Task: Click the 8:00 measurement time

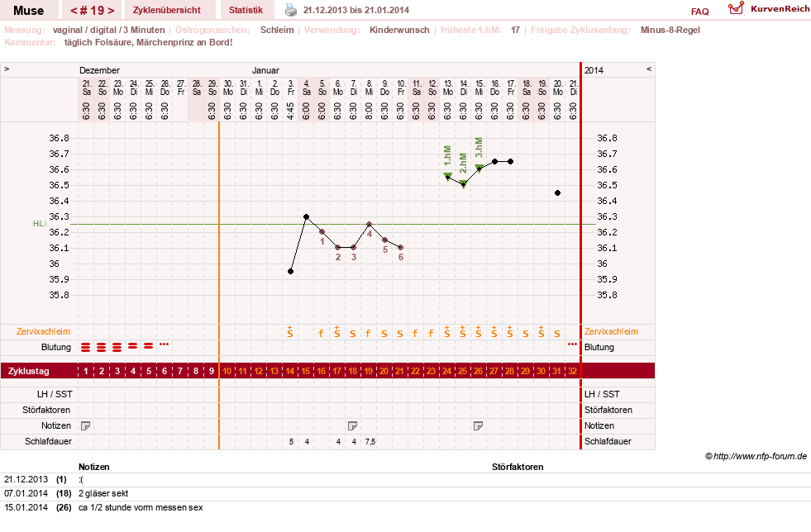Action: pos(370,111)
